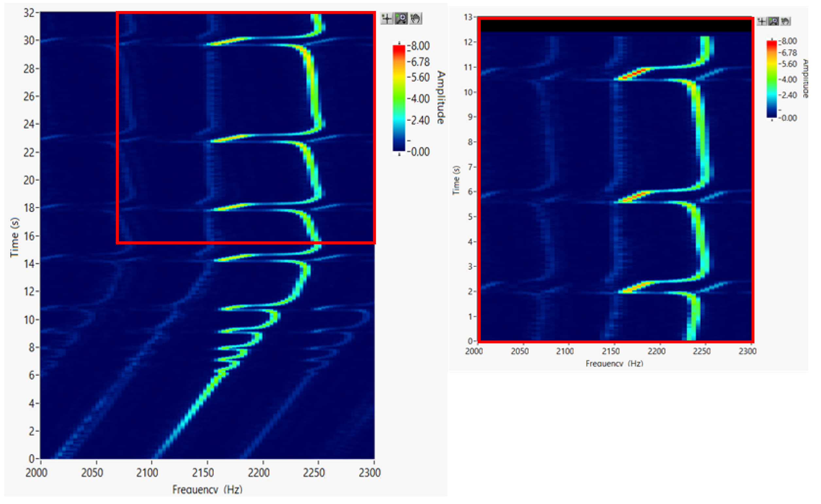Click Amplitude label beside left color scale

[x=441, y=97]
